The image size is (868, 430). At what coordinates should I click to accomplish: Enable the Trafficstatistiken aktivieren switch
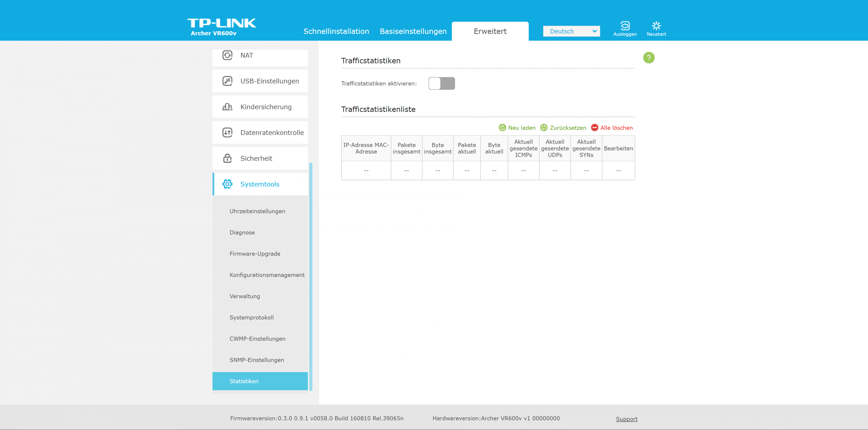coord(442,84)
